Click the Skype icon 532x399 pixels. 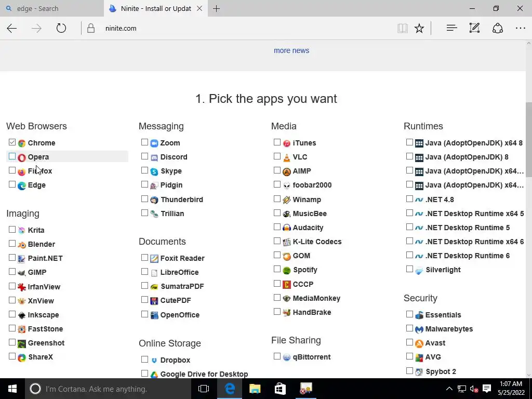[x=154, y=171]
